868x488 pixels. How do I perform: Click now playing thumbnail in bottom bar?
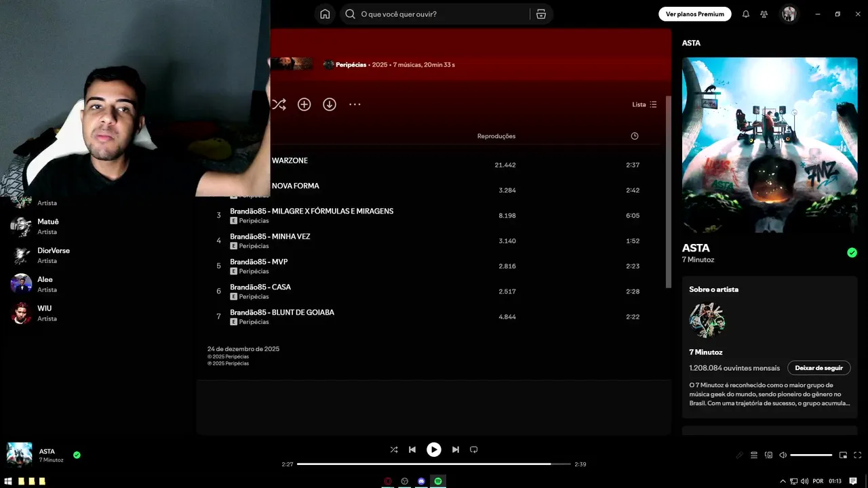click(x=19, y=455)
